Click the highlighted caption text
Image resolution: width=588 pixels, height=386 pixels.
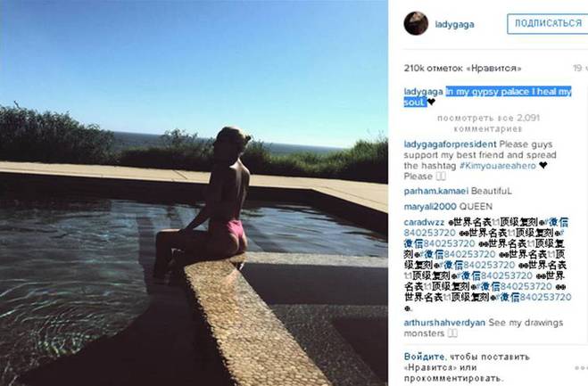[487, 96]
